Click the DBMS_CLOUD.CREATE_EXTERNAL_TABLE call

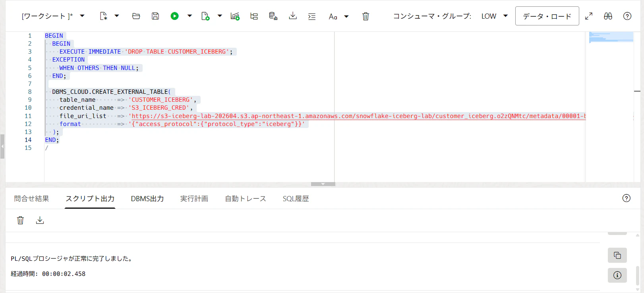click(x=111, y=92)
